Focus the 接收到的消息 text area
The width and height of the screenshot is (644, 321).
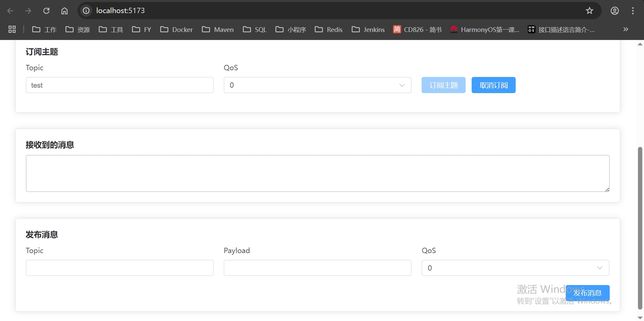(x=318, y=173)
